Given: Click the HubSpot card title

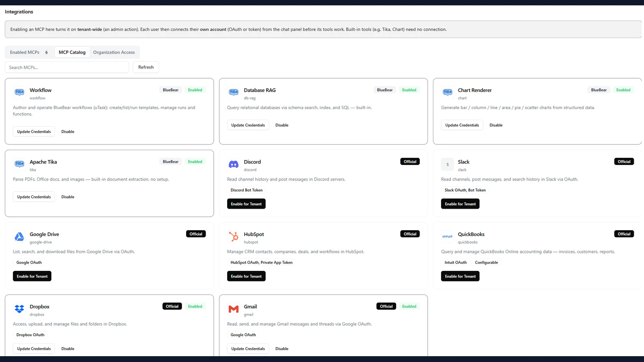Looking at the screenshot, I should click(x=254, y=234).
